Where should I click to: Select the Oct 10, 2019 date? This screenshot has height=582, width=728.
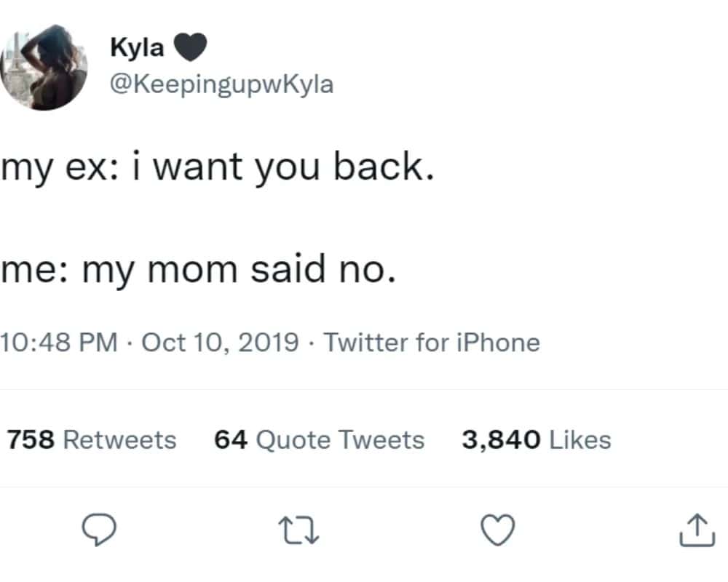[x=220, y=342]
